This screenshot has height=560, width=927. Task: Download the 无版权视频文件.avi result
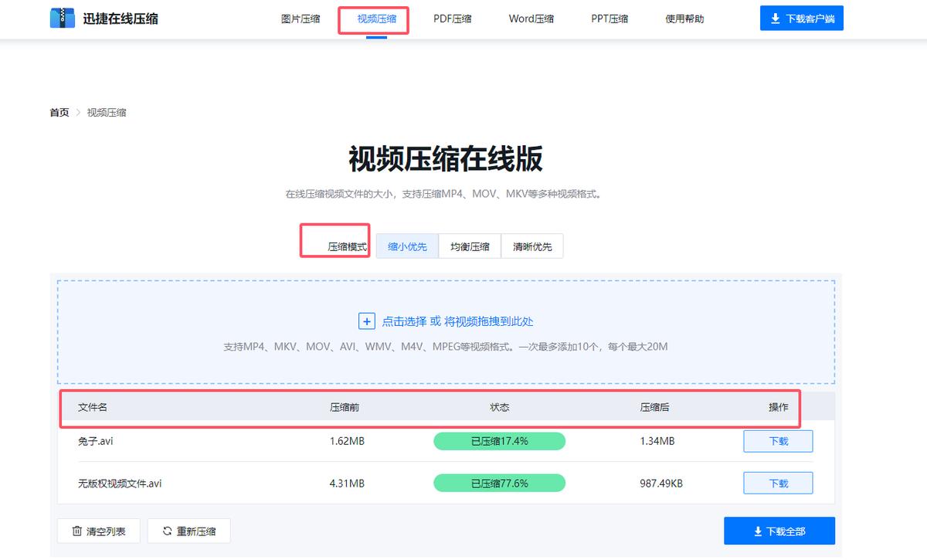(x=778, y=482)
